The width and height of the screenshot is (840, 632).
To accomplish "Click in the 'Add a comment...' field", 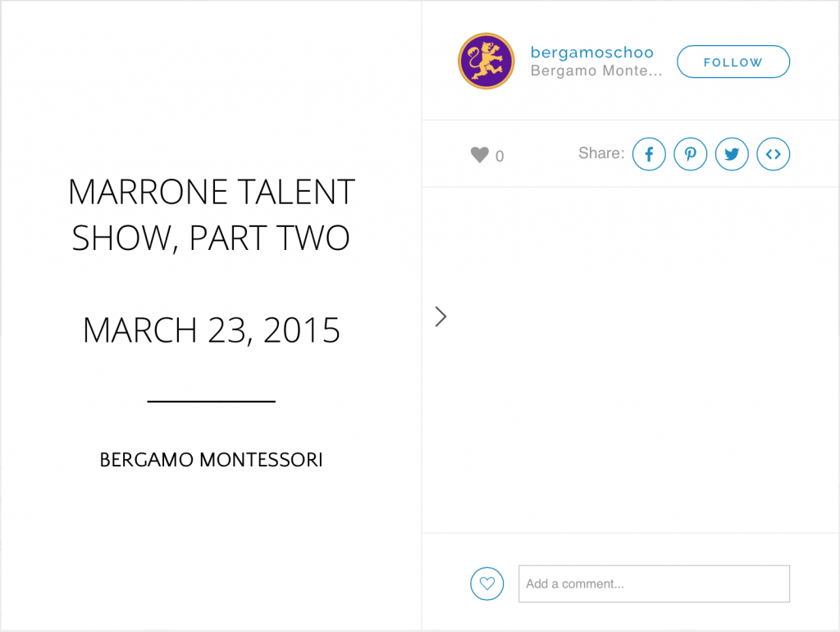I will tap(654, 584).
